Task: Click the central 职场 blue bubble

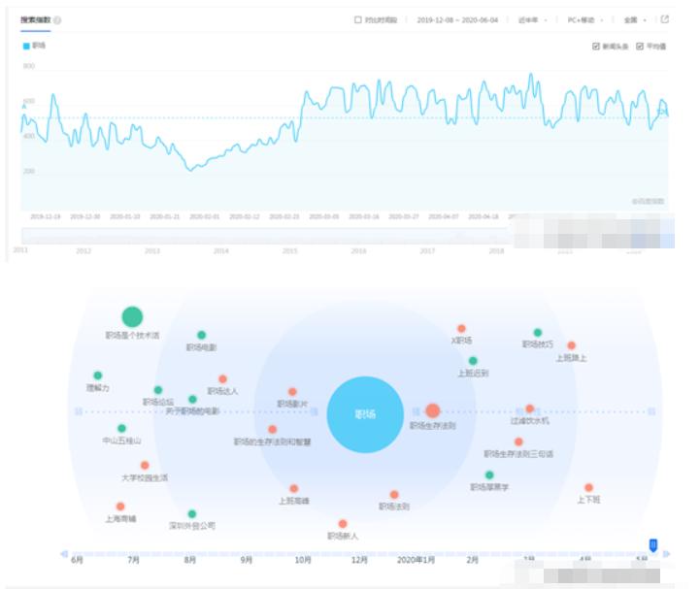Action: pos(365,414)
